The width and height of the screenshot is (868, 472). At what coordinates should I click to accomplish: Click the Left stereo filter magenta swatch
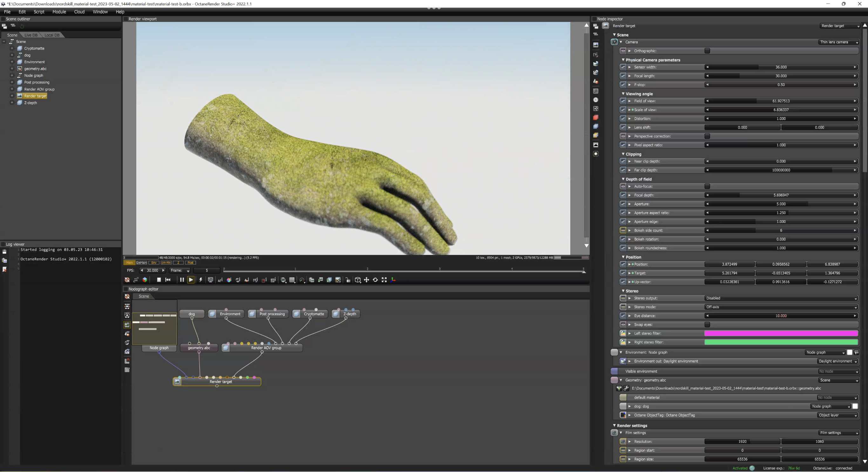tap(780, 334)
